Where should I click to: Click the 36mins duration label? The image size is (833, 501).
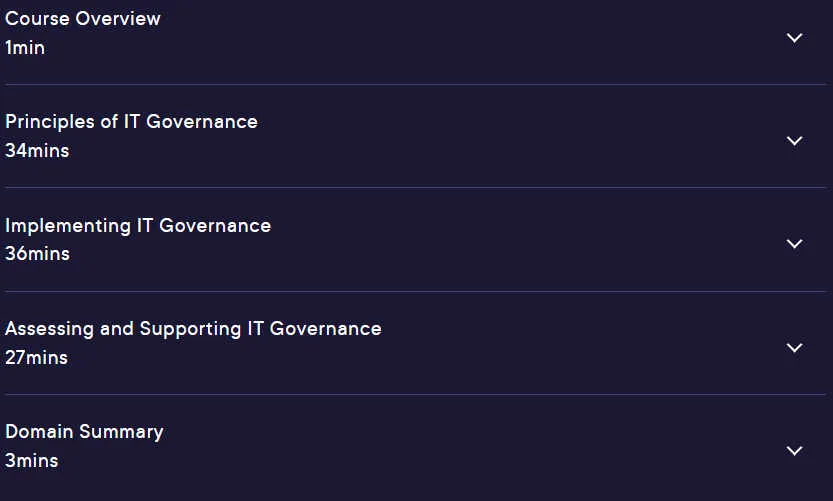37,254
